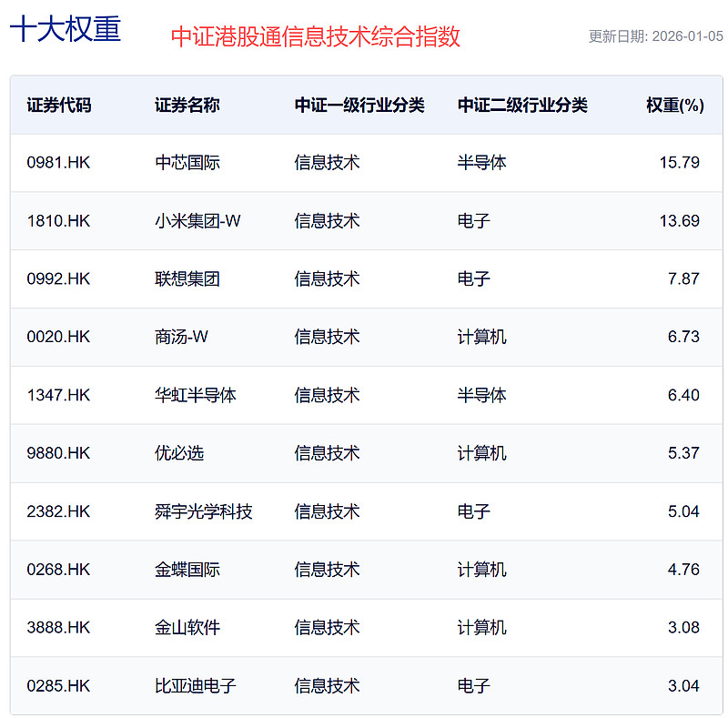Click the update date 2026-01-05

coord(688,36)
